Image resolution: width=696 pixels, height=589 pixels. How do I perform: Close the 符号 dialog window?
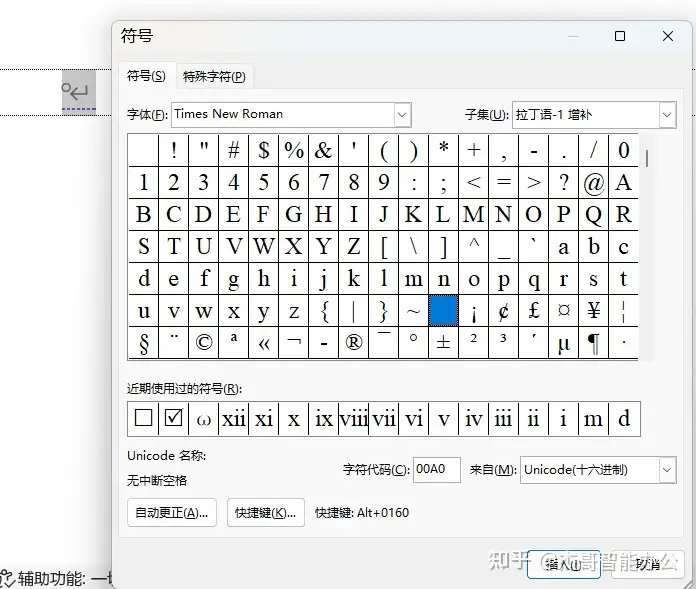(x=668, y=36)
